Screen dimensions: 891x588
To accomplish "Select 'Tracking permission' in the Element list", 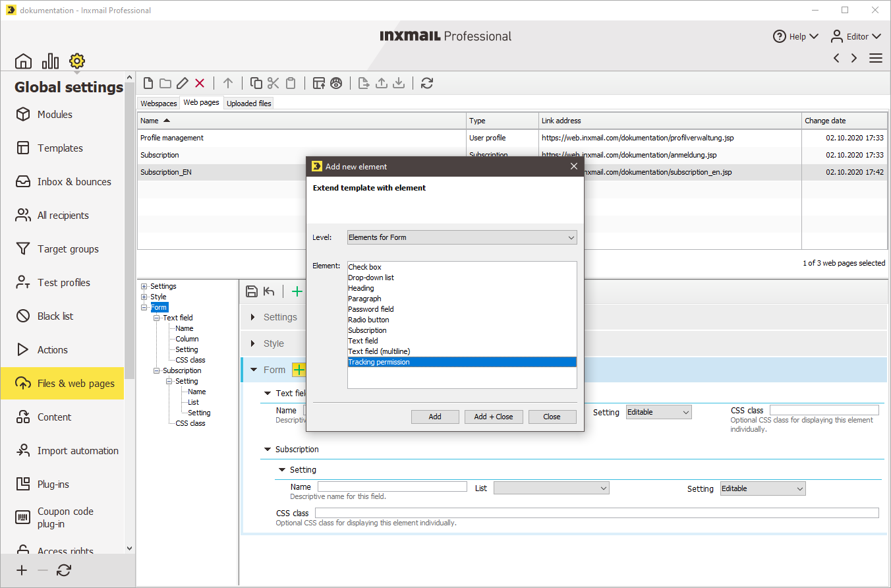I will 462,362.
